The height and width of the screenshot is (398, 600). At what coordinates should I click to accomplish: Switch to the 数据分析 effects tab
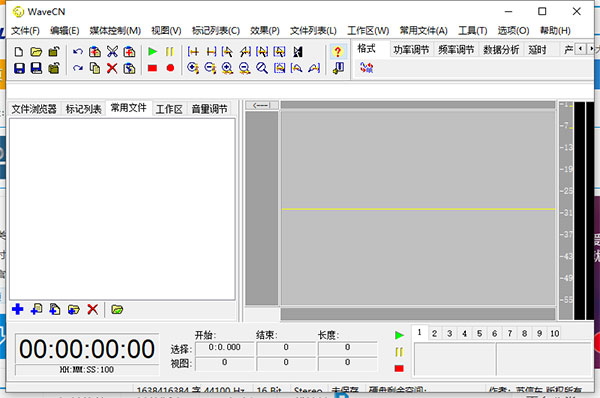pos(501,50)
